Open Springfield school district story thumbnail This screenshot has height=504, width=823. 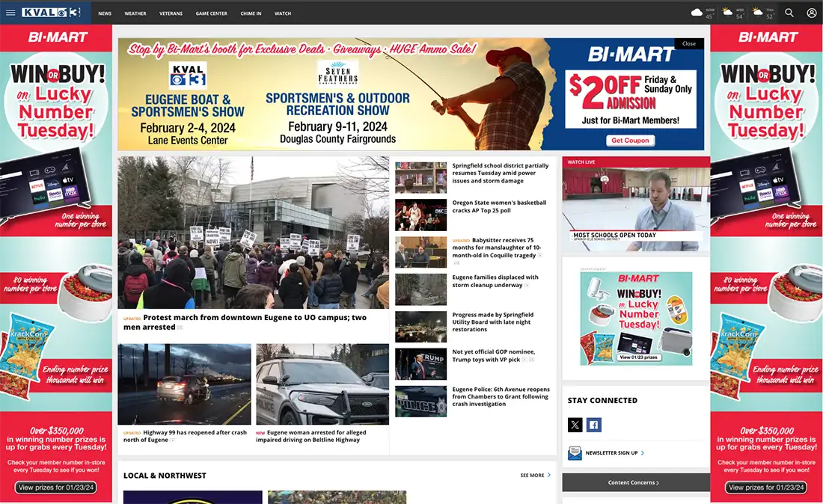pyautogui.click(x=421, y=177)
